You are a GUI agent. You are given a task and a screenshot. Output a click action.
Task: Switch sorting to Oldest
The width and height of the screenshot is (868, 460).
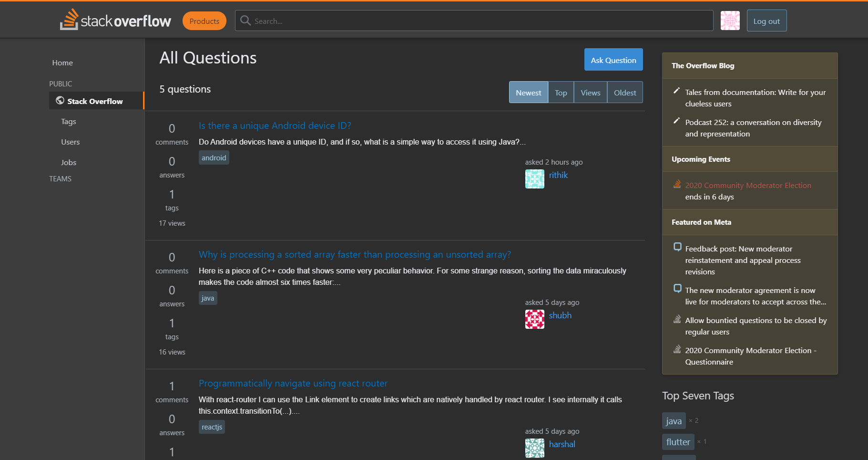click(624, 92)
